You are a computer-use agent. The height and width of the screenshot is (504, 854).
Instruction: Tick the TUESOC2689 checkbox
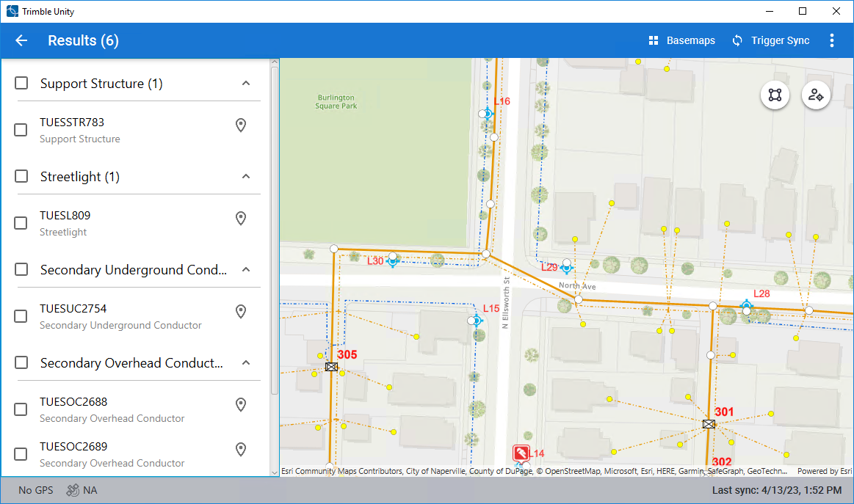click(x=21, y=454)
